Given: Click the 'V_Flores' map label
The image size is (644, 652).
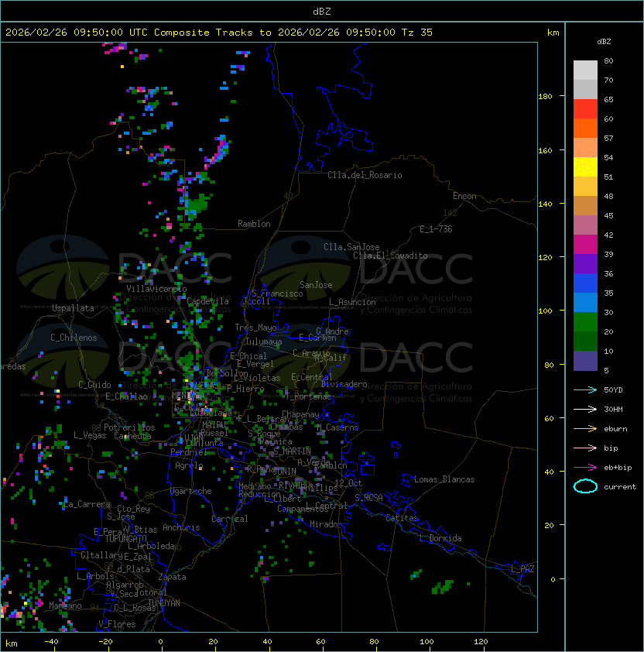Looking at the screenshot, I should coord(117,624).
